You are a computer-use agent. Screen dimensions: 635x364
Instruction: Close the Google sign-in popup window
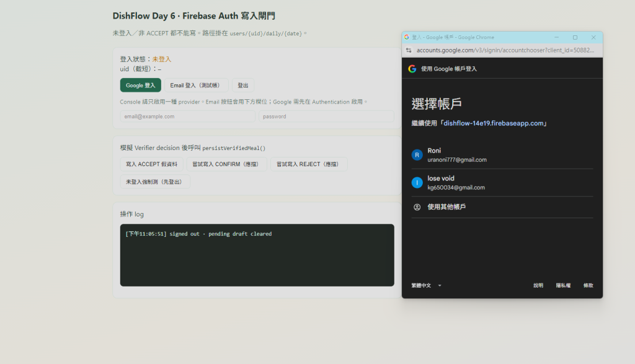click(x=593, y=37)
